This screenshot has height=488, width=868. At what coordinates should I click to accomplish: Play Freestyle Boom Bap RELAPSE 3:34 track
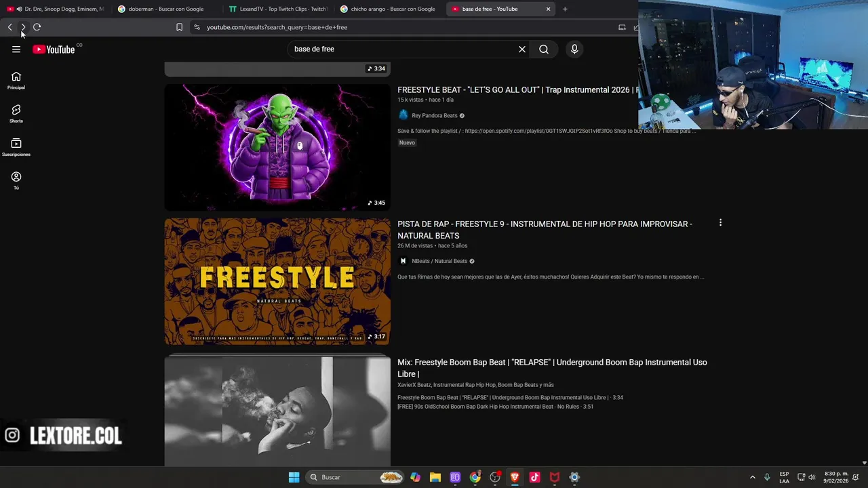(x=510, y=397)
